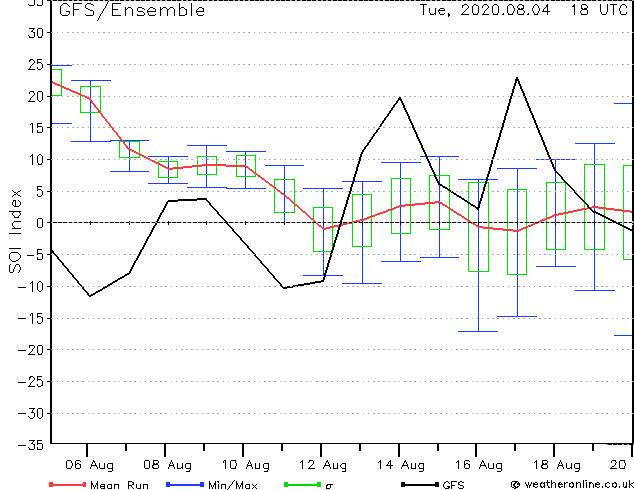The height and width of the screenshot is (490, 634).
Task: Click the GFS trough at 06 Aug
Action: pos(90,296)
